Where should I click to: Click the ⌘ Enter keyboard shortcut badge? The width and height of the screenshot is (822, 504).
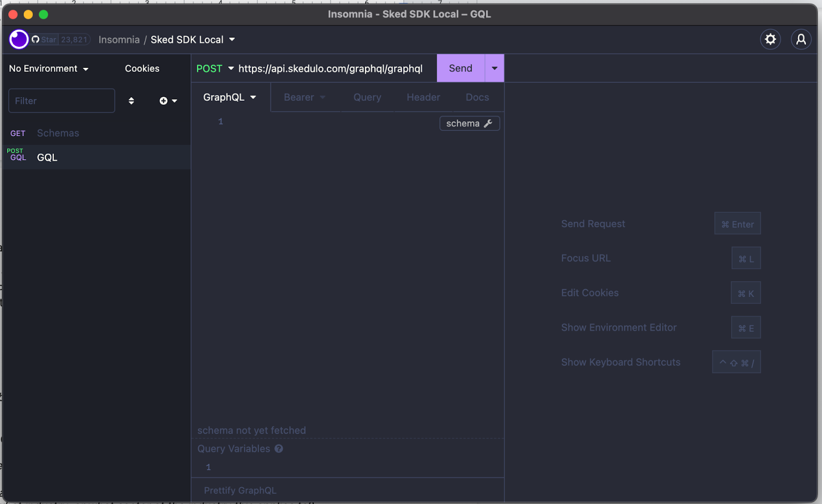pos(737,223)
